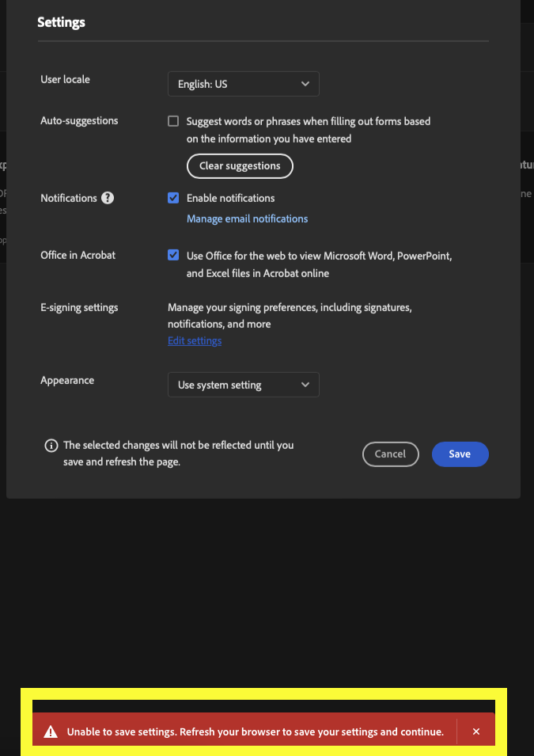Click the Notifications row label
Screen dimensions: 534x756
point(69,198)
